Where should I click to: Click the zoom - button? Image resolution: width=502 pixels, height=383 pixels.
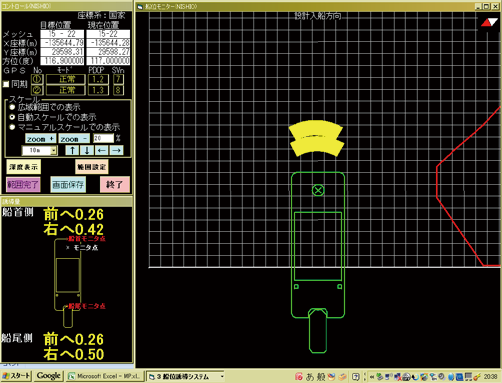pyautogui.click(x=74, y=139)
